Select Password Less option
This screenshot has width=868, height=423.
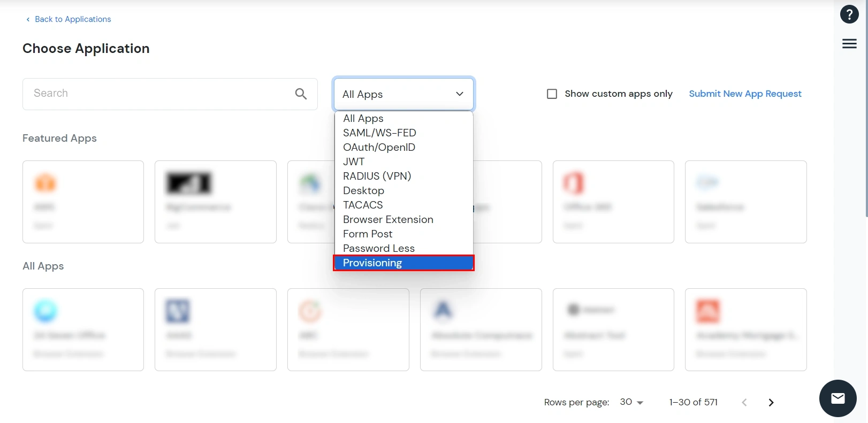tap(403, 248)
